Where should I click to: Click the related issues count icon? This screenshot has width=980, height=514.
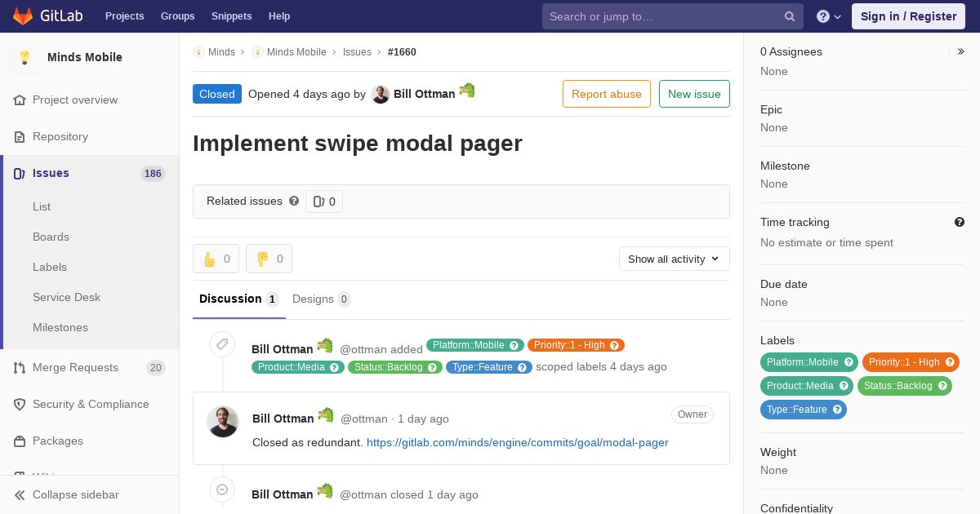[x=319, y=202]
